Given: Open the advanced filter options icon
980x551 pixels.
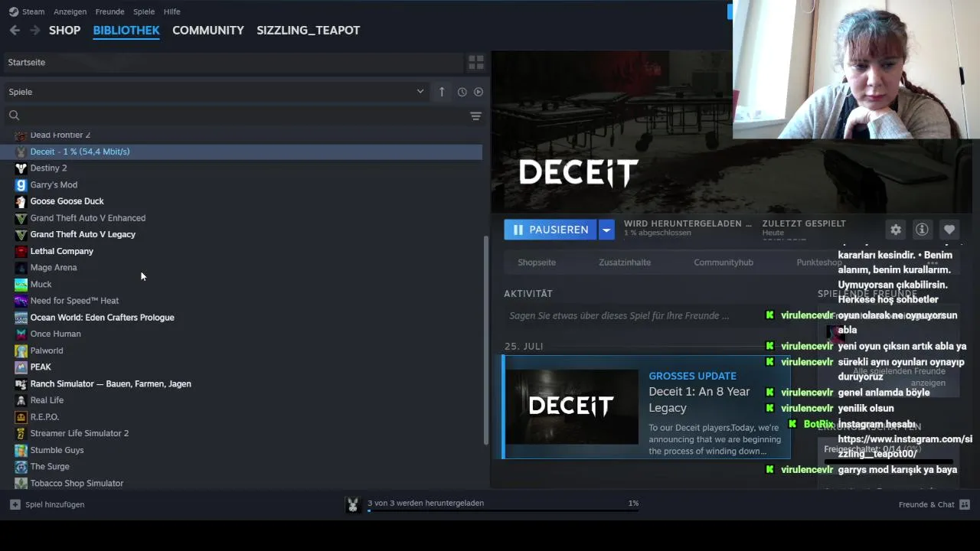Looking at the screenshot, I should click(475, 116).
